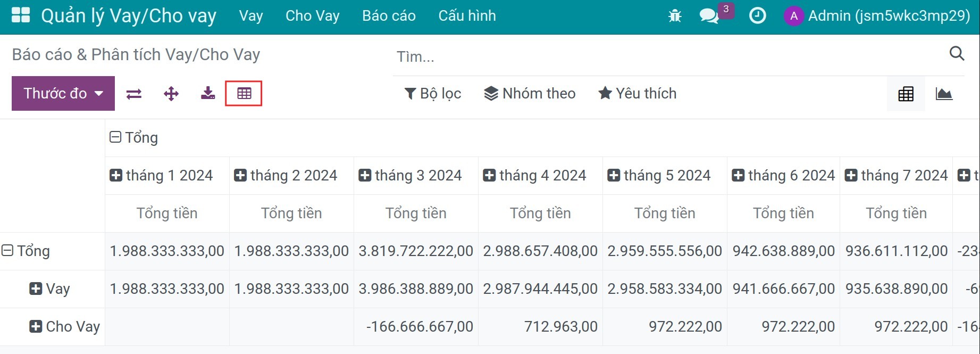Sort by Tổng tiền under tháng 5 2024

(x=665, y=213)
